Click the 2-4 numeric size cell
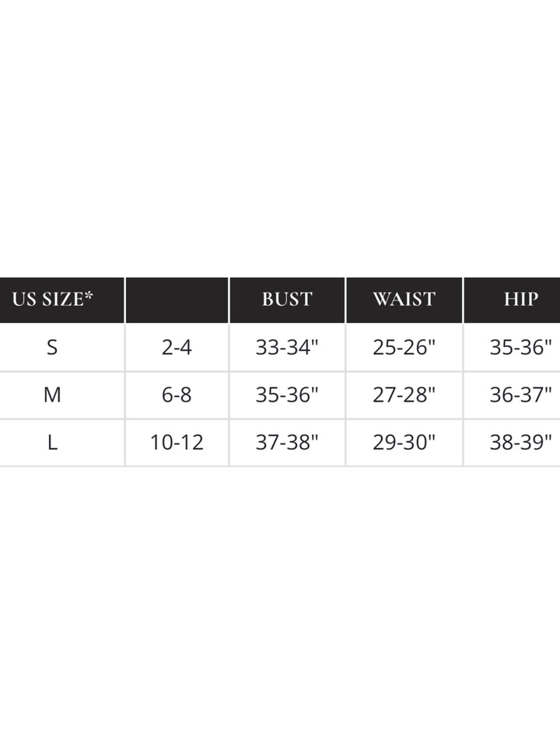The image size is (560, 747). pos(177,347)
